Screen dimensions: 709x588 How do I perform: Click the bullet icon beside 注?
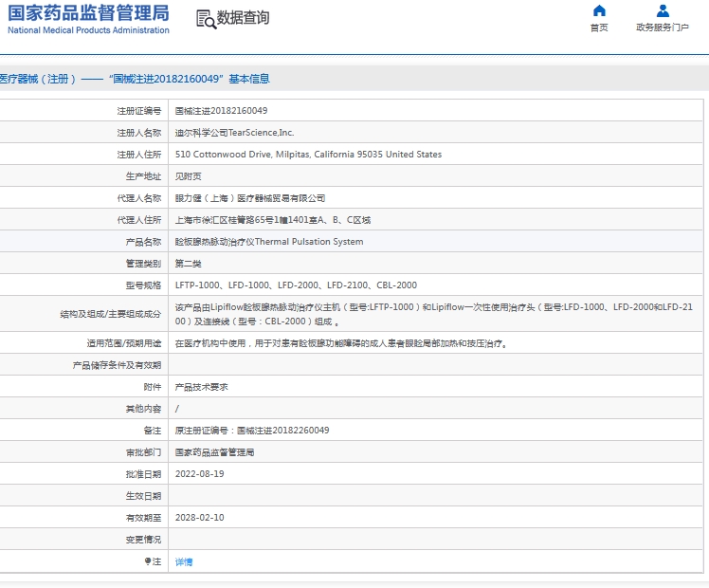(147, 561)
